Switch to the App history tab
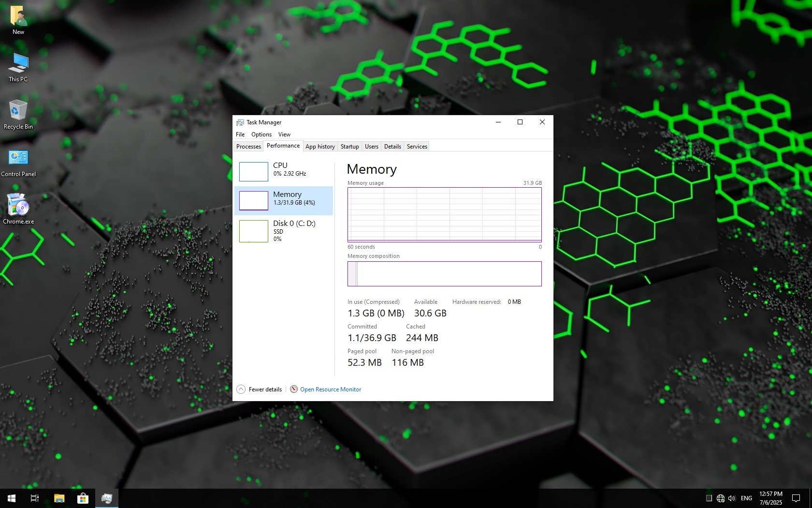 point(320,147)
